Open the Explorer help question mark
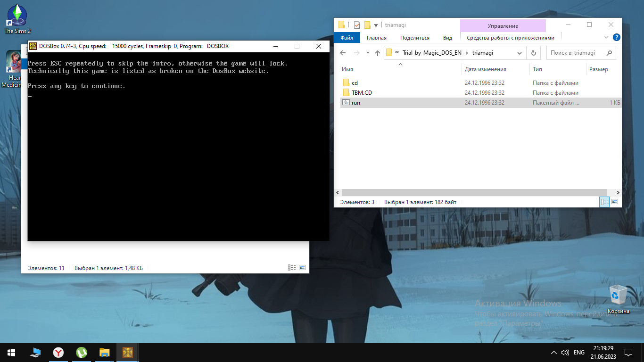The height and width of the screenshot is (362, 644). click(616, 38)
